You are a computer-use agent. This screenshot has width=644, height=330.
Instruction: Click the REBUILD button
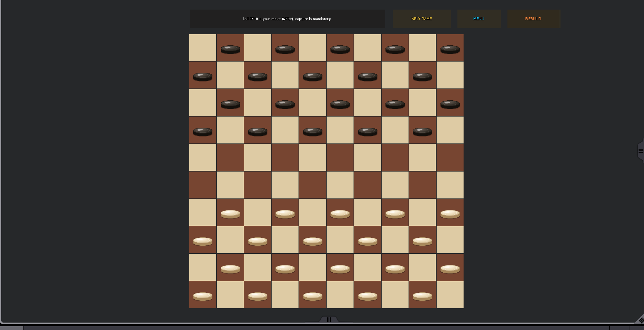(x=534, y=19)
